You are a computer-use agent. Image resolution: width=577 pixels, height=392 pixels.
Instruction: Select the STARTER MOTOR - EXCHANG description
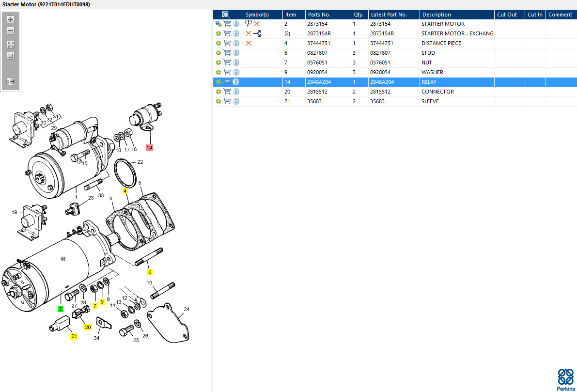coord(457,33)
